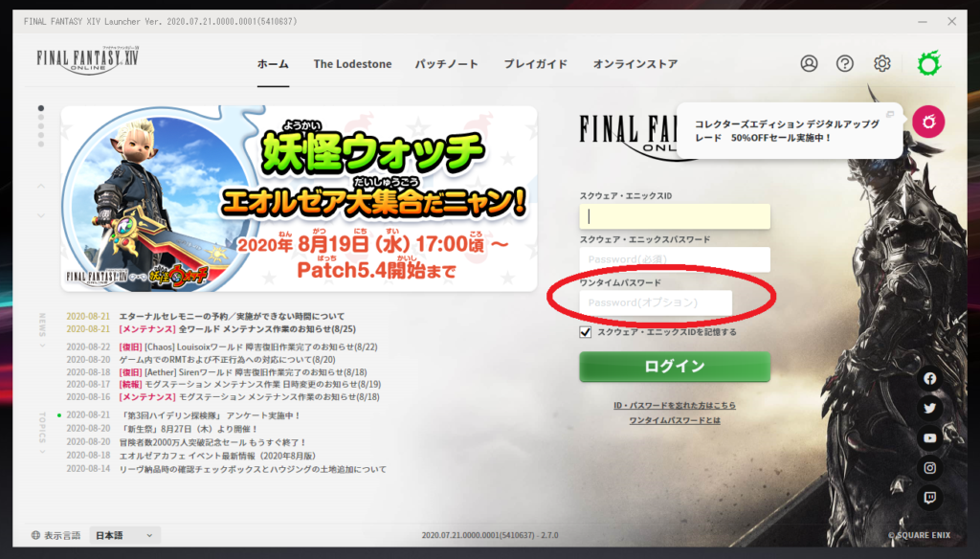Open the 冒険者数2000万人突破記念セール topic

tap(212, 442)
